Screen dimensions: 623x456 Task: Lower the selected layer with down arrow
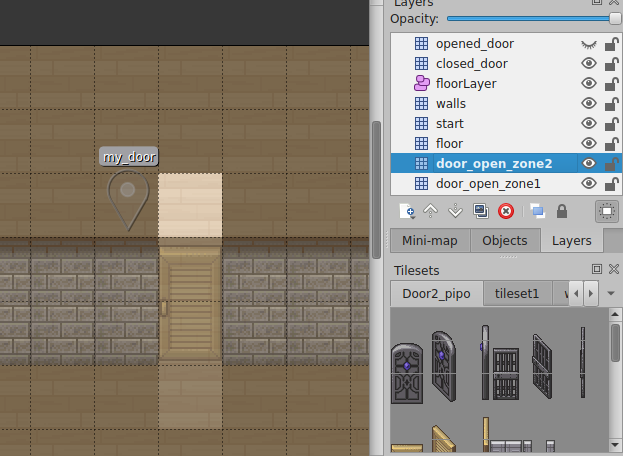point(455,211)
